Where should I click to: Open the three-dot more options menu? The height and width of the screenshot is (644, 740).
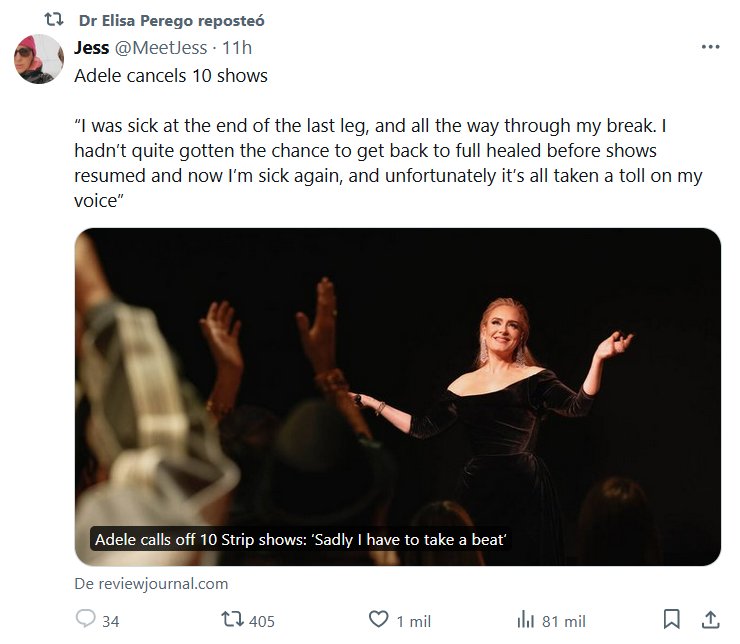point(710,47)
